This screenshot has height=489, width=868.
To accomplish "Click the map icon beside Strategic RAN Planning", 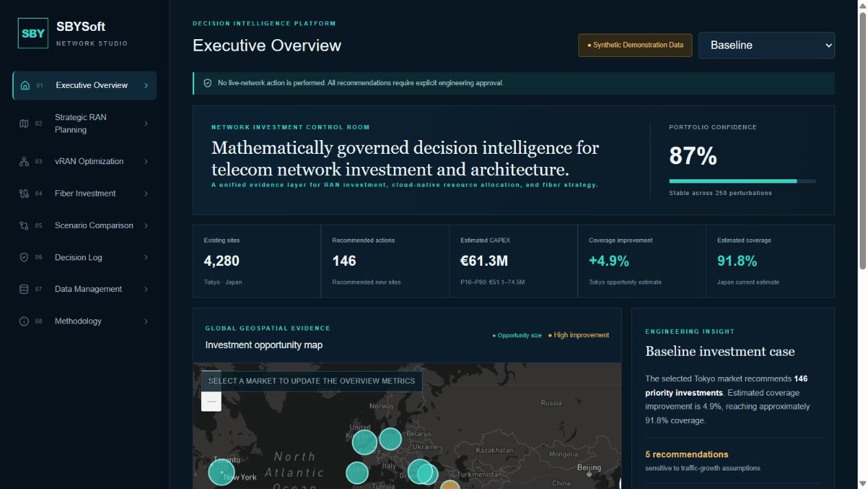I will [24, 124].
